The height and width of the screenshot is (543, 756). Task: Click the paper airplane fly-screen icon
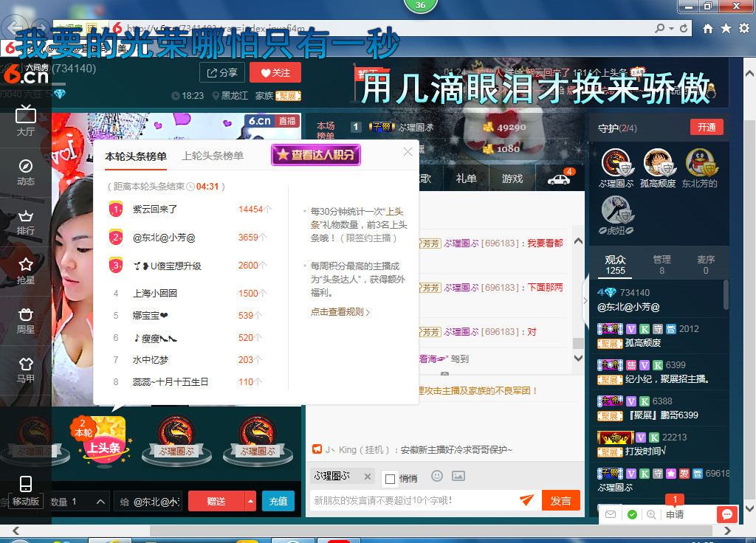click(526, 500)
